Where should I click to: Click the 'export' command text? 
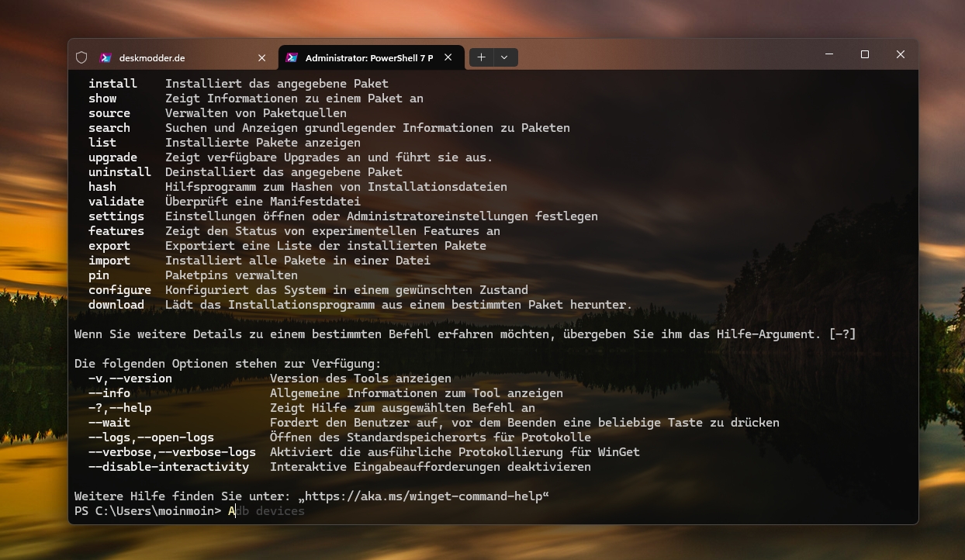[x=109, y=246]
